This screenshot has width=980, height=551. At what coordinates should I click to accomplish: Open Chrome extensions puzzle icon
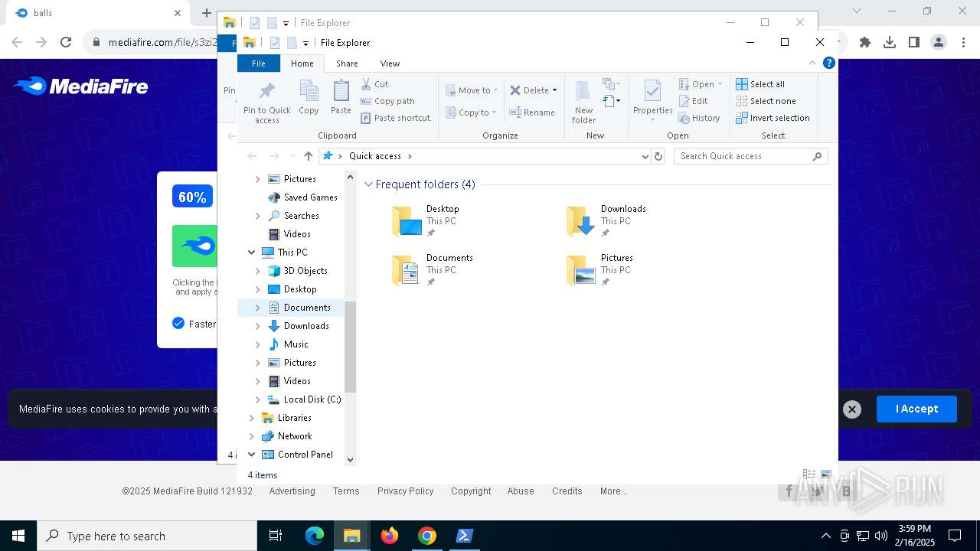click(865, 43)
